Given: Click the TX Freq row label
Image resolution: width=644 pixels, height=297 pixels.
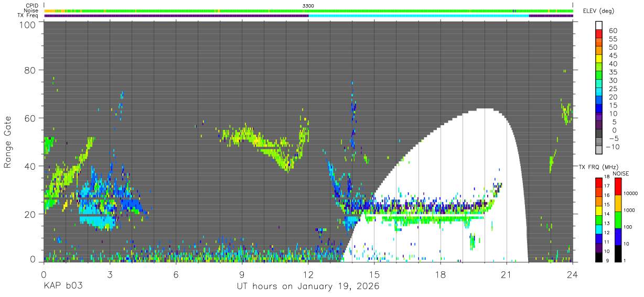Looking at the screenshot, I should (28, 16).
